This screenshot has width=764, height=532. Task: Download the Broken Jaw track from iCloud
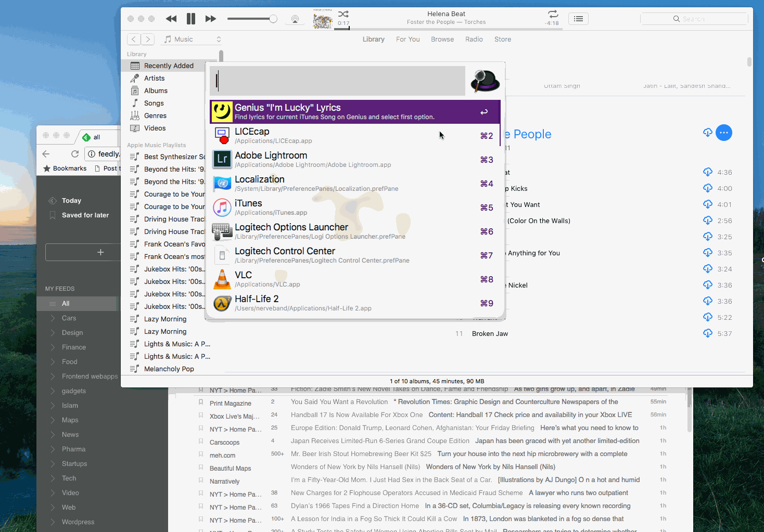tap(708, 333)
